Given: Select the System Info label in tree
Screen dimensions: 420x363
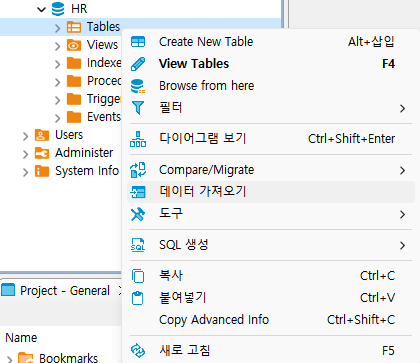Looking at the screenshot, I should pyautogui.click(x=87, y=171).
